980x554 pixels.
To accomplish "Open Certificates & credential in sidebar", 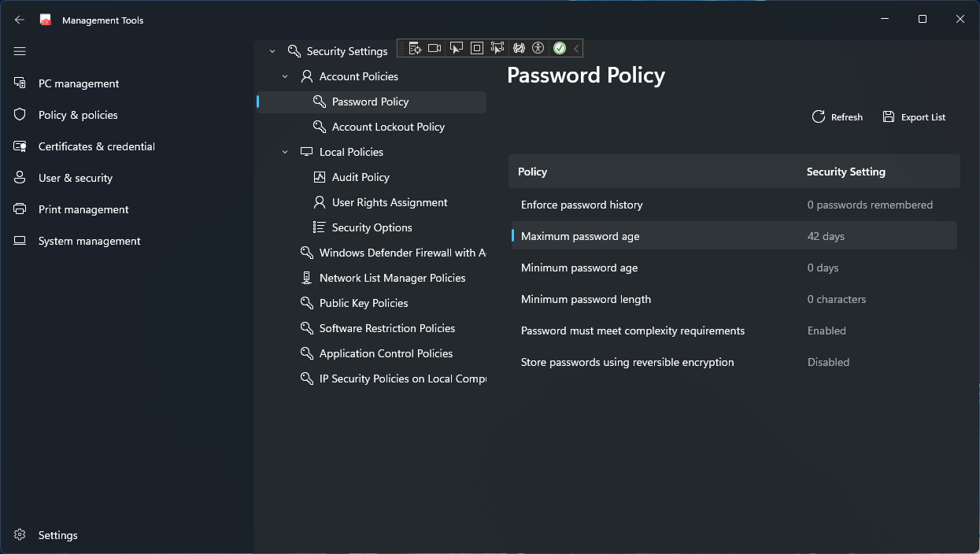I will pyautogui.click(x=96, y=146).
